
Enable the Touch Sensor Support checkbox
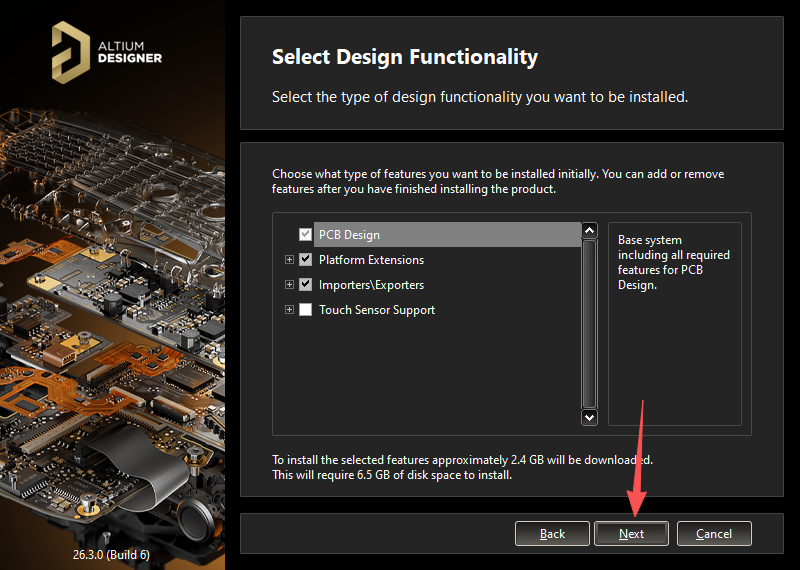[306, 310]
